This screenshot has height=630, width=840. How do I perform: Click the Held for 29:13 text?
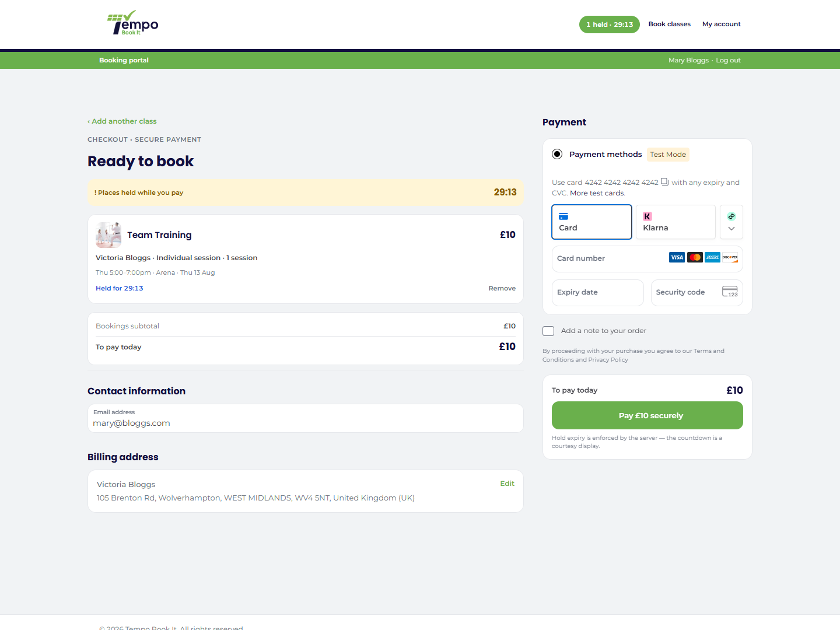120,288
